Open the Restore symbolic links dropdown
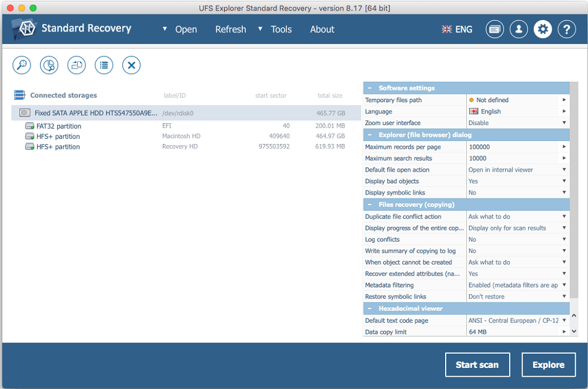The width and height of the screenshot is (588, 389). coord(564,296)
